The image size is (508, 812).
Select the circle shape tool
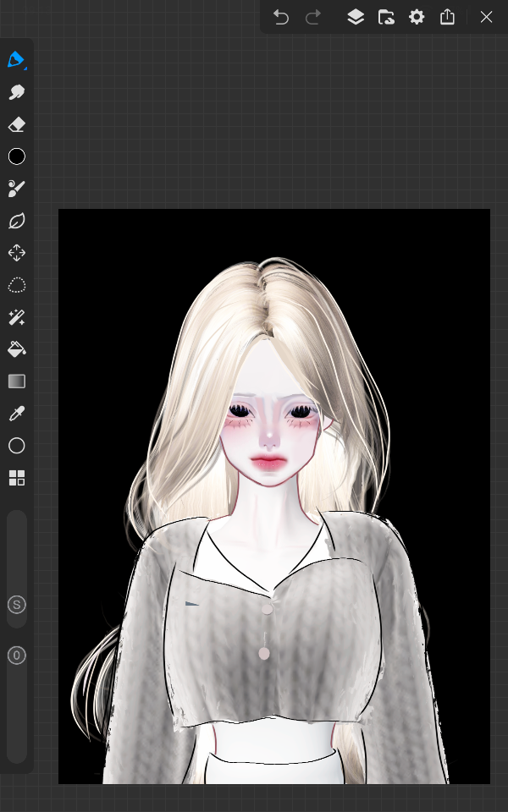tap(16, 446)
